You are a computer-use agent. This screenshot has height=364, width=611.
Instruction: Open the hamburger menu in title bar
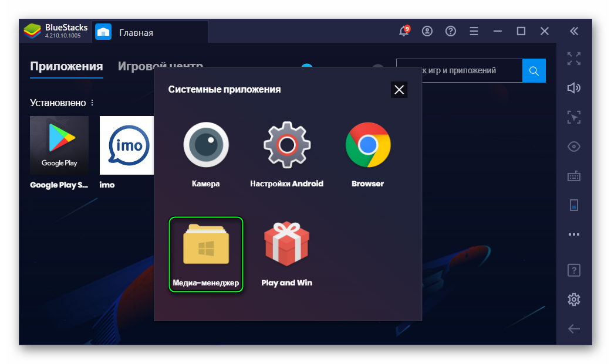click(474, 31)
